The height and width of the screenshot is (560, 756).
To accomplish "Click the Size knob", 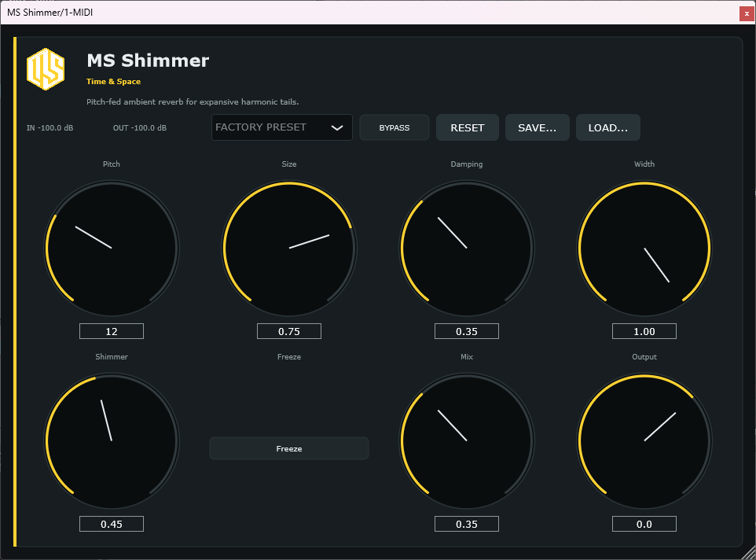I will (x=288, y=248).
